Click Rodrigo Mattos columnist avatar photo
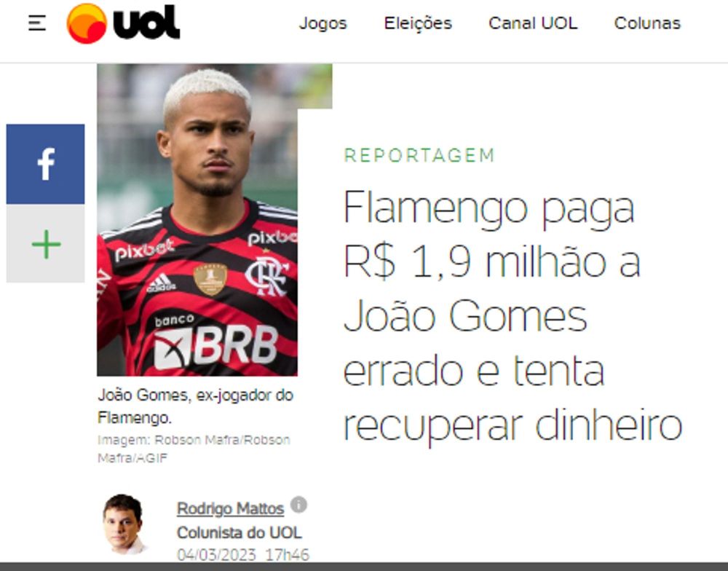Viewport: 728px width, 571px height. pyautogui.click(x=123, y=524)
